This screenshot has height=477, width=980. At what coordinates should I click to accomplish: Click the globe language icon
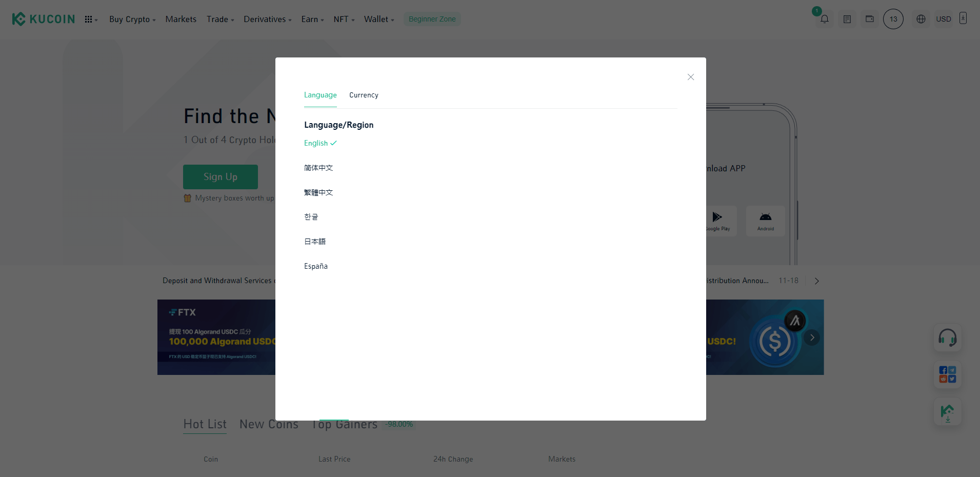point(921,19)
